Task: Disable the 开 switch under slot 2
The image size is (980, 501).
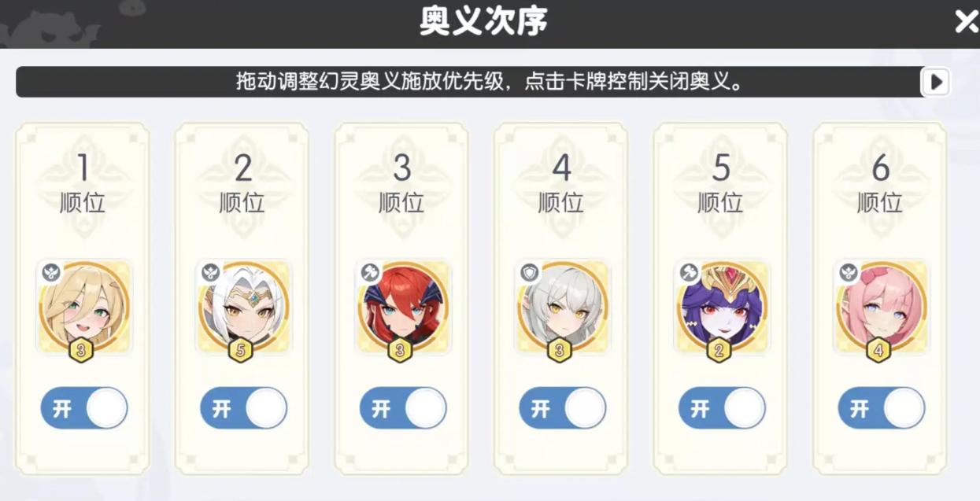Action: [243, 408]
